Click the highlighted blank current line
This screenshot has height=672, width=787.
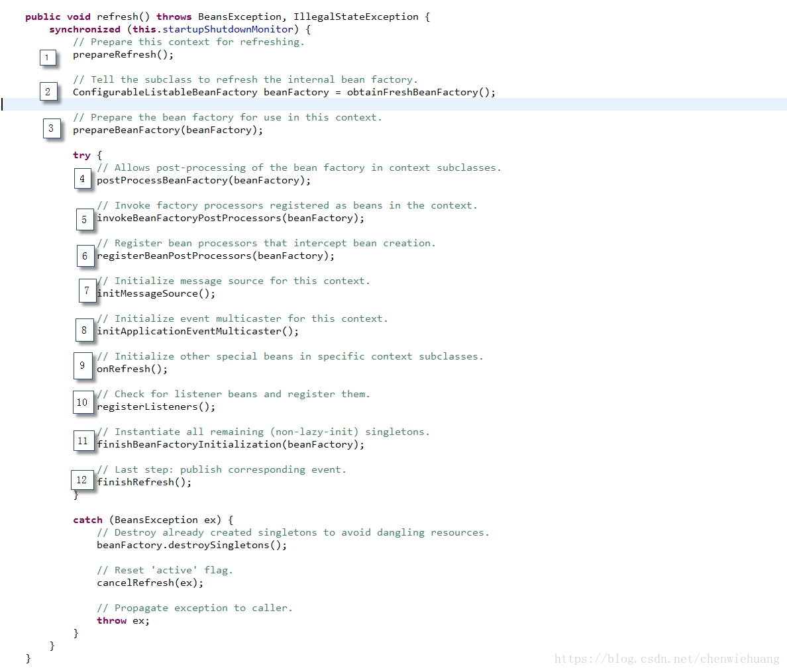(x=393, y=105)
